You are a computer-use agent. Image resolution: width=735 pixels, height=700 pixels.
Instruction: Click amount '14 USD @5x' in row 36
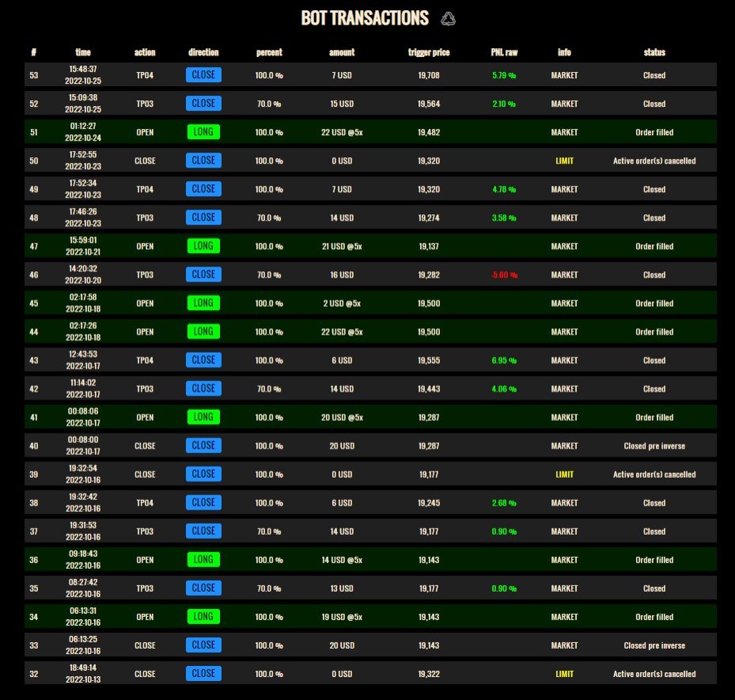(x=342, y=560)
